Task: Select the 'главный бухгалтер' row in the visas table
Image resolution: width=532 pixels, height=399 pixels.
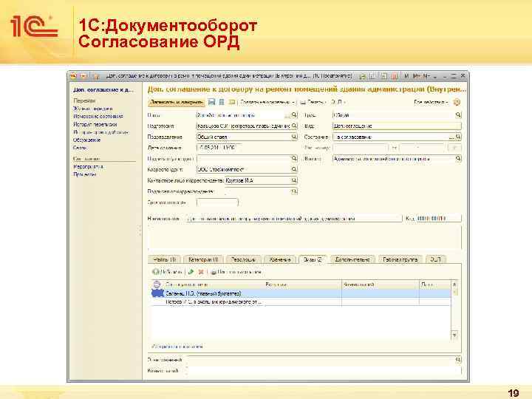Action: [x=301, y=293]
